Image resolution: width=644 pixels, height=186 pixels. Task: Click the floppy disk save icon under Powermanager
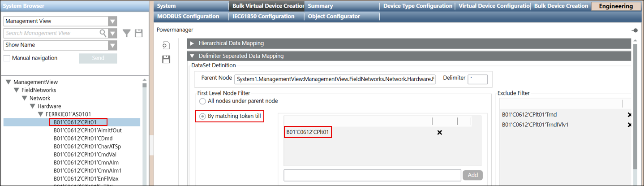pyautogui.click(x=166, y=59)
